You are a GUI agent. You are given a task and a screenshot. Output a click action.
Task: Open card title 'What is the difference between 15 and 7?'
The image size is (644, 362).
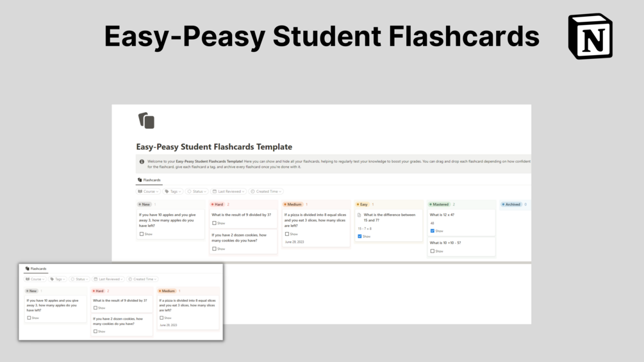(390, 218)
